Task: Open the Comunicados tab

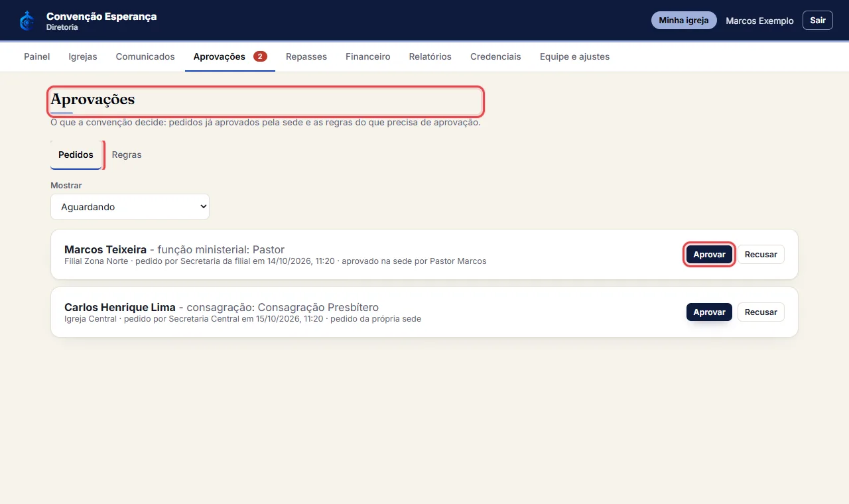Action: coord(145,56)
